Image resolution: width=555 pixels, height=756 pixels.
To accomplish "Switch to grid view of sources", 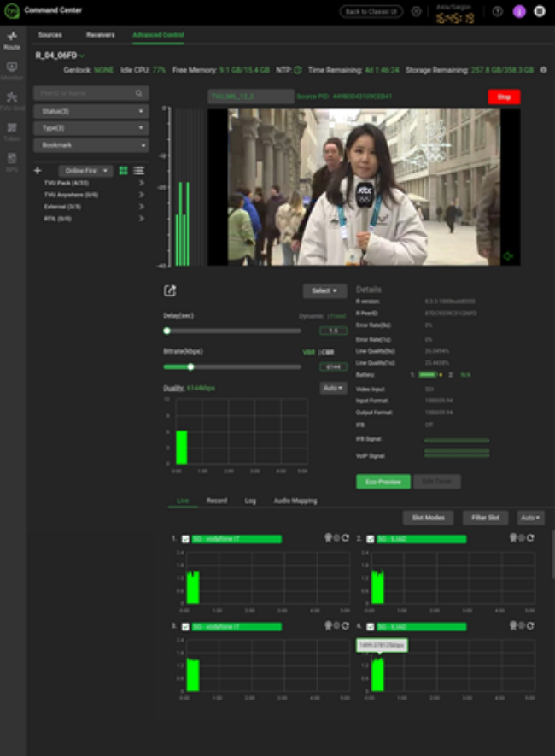I will pos(124,171).
